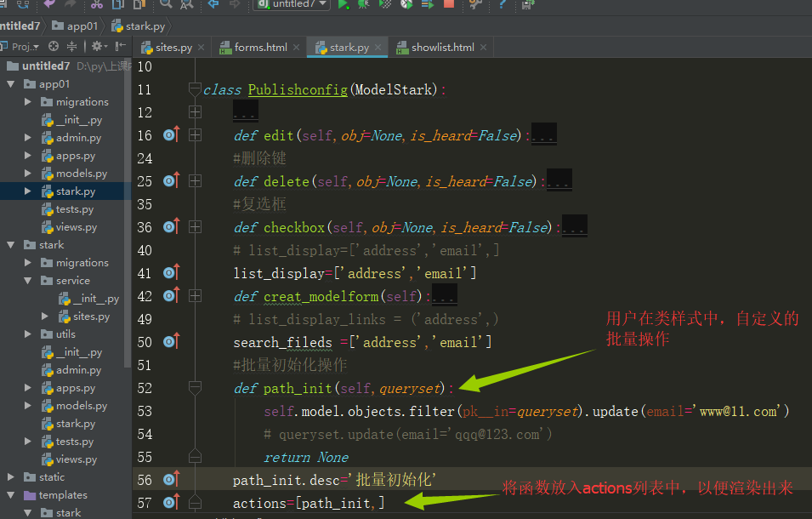Collapse the app01 folder in project tree
This screenshot has width=812, height=519.
click(11, 84)
